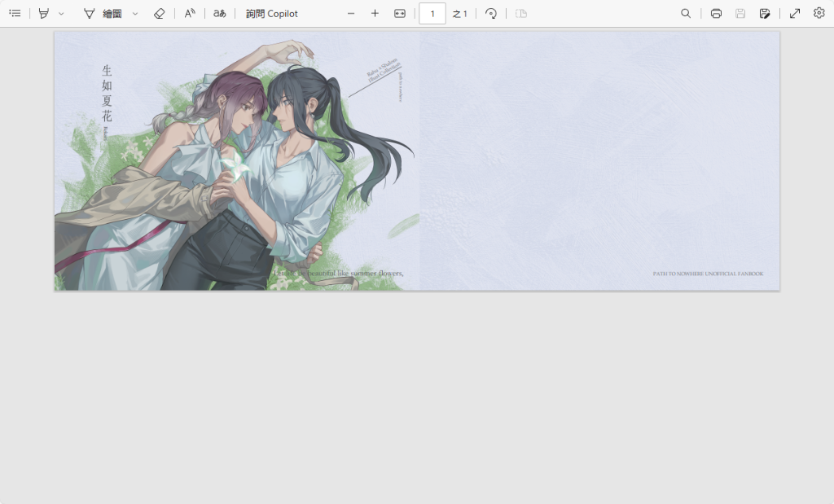Zoom out with the minus icon

351,13
